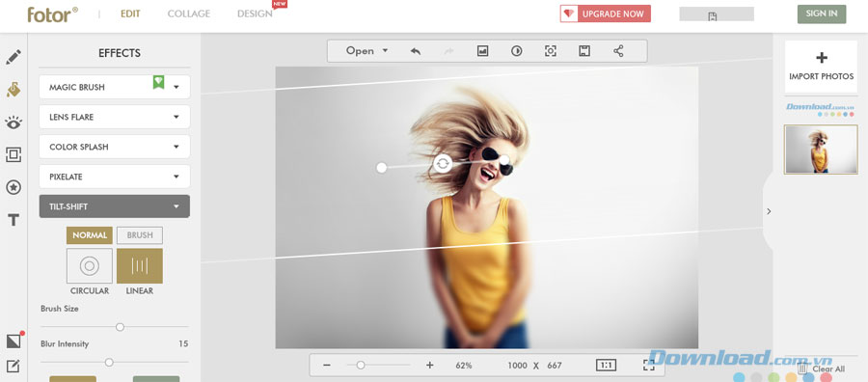Click the image width value 1000
Image resolution: width=868 pixels, height=382 pixels.
517,366
